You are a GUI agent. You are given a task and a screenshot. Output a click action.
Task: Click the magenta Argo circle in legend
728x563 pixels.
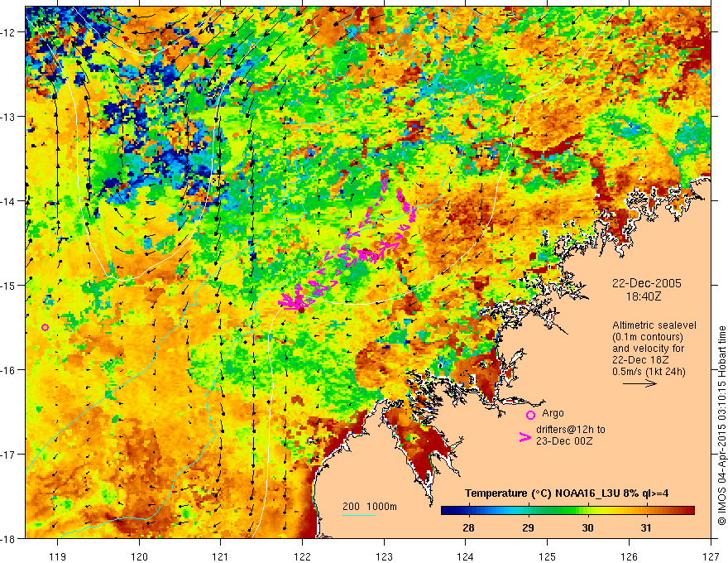pyautogui.click(x=530, y=415)
